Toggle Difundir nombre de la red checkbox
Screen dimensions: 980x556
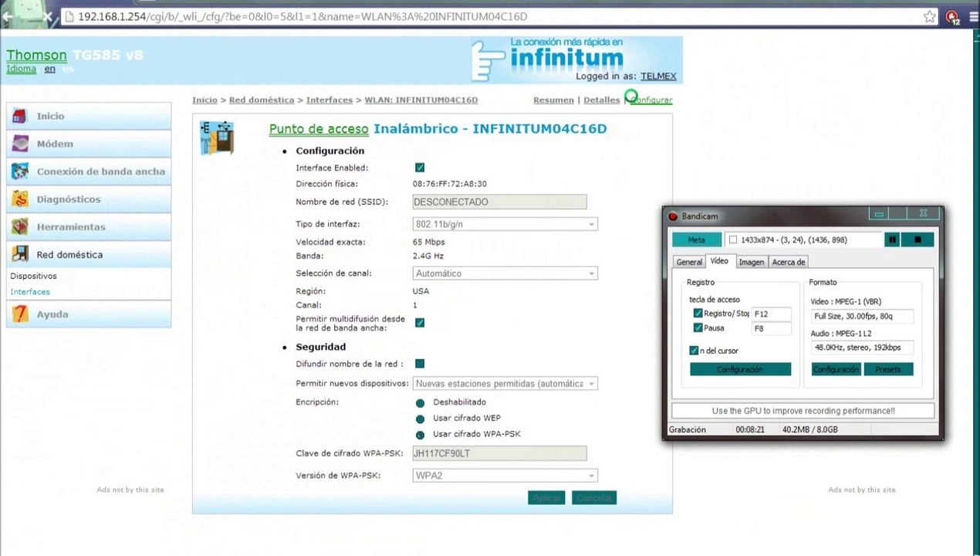click(420, 364)
